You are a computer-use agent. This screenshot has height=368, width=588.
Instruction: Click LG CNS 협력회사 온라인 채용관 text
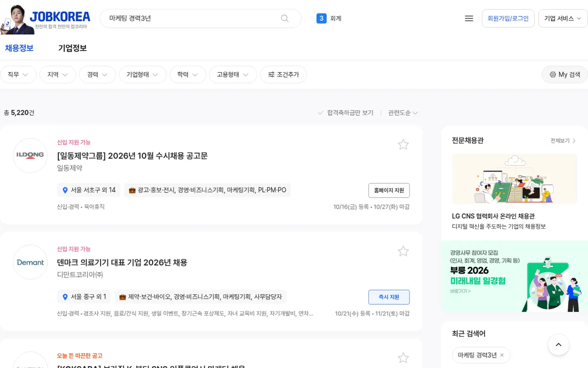(x=493, y=216)
